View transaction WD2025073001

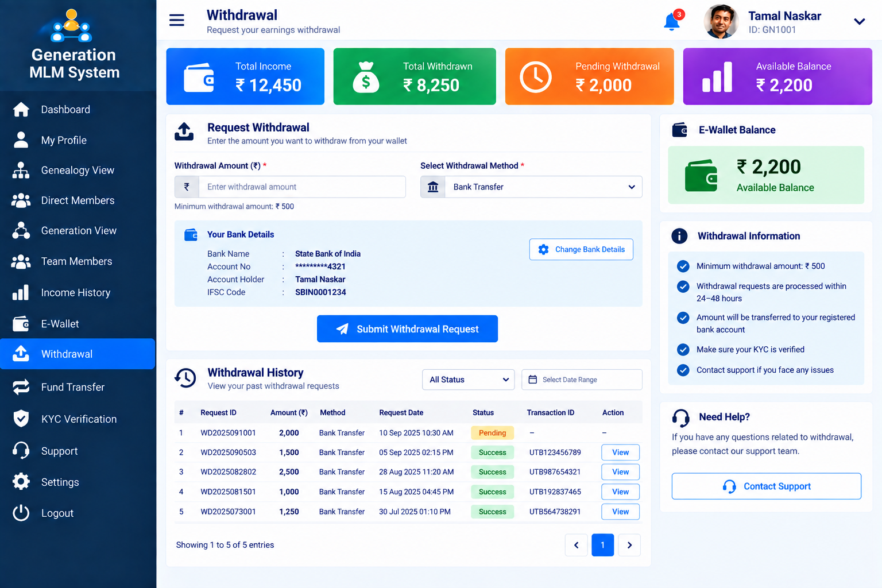coord(620,512)
